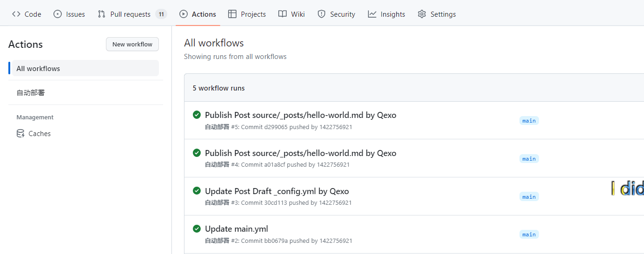This screenshot has width=644, height=254.
Task: Click the Issues circle icon
Action: click(58, 14)
